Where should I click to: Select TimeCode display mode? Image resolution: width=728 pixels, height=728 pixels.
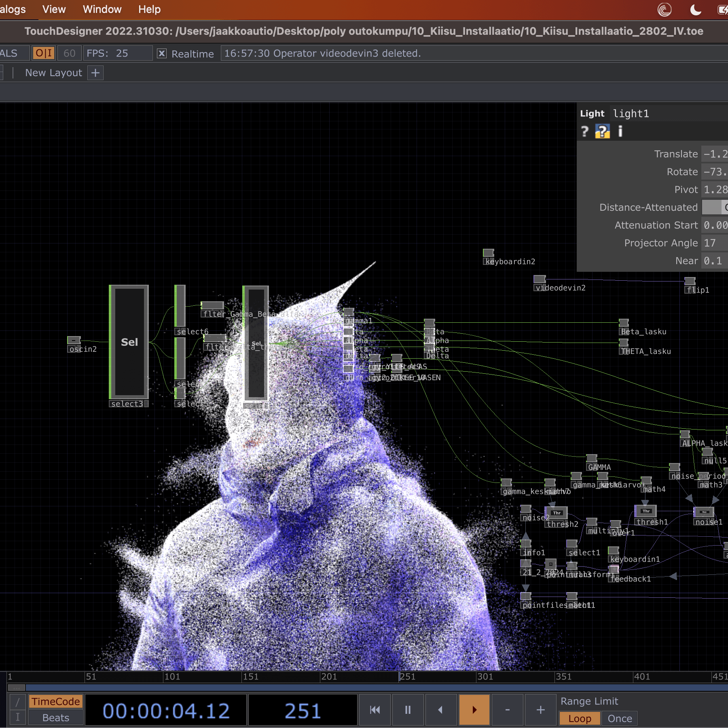click(56, 702)
